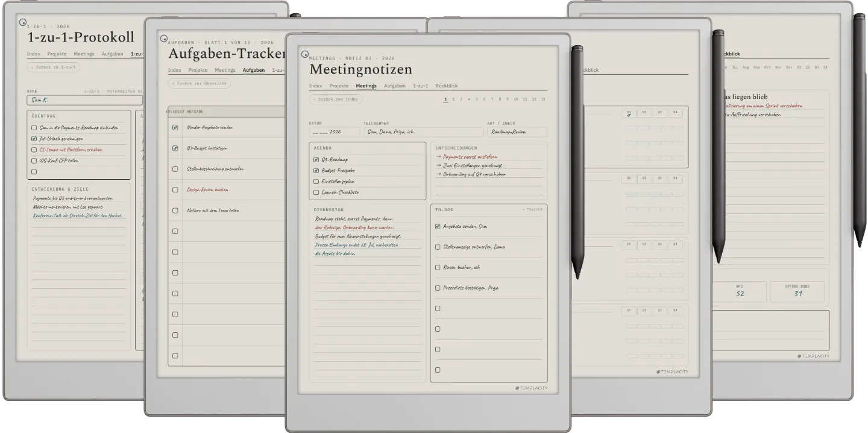Check the Einstellungsplan agenda checkbox
The width and height of the screenshot is (868, 433).
316,182
